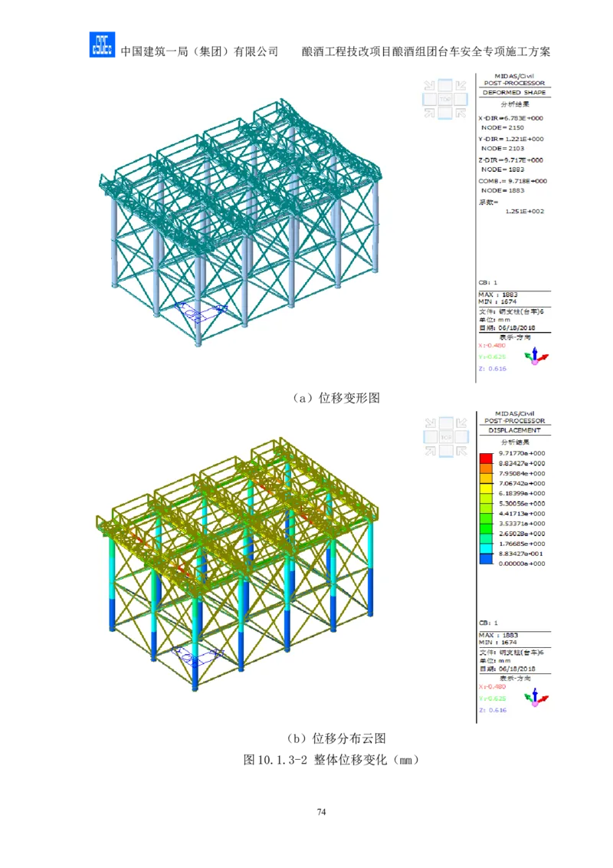Click the XYZ axis triad in the displacement view
This screenshot has width=613, height=868.
pyautogui.click(x=536, y=698)
